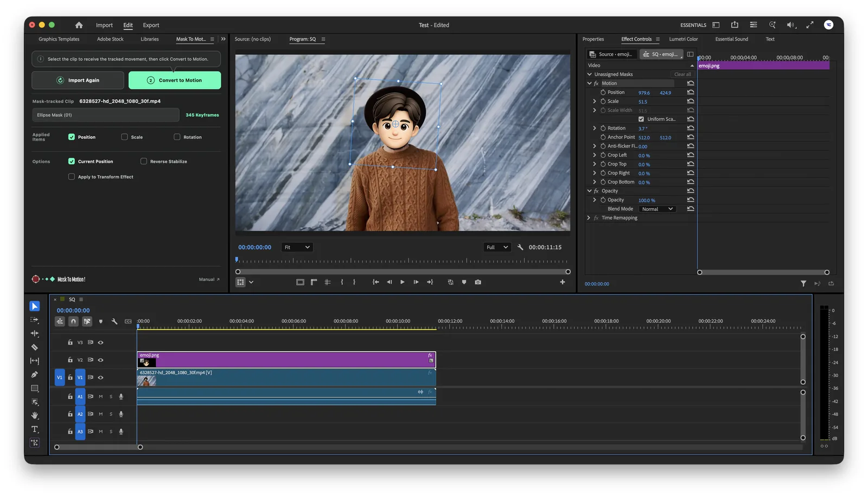The height and width of the screenshot is (496, 868).
Task: Switch to the Graphics Templates tab
Action: pyautogui.click(x=59, y=39)
